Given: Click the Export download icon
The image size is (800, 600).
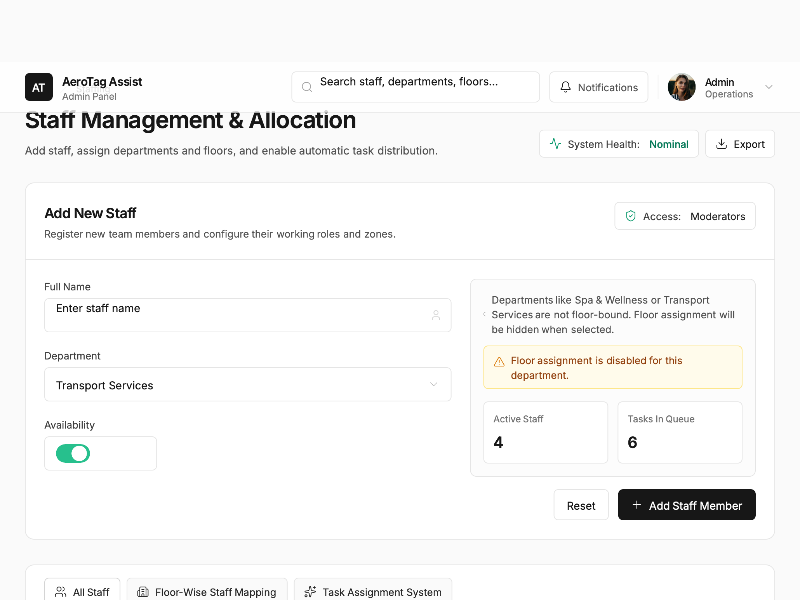Looking at the screenshot, I should (721, 144).
